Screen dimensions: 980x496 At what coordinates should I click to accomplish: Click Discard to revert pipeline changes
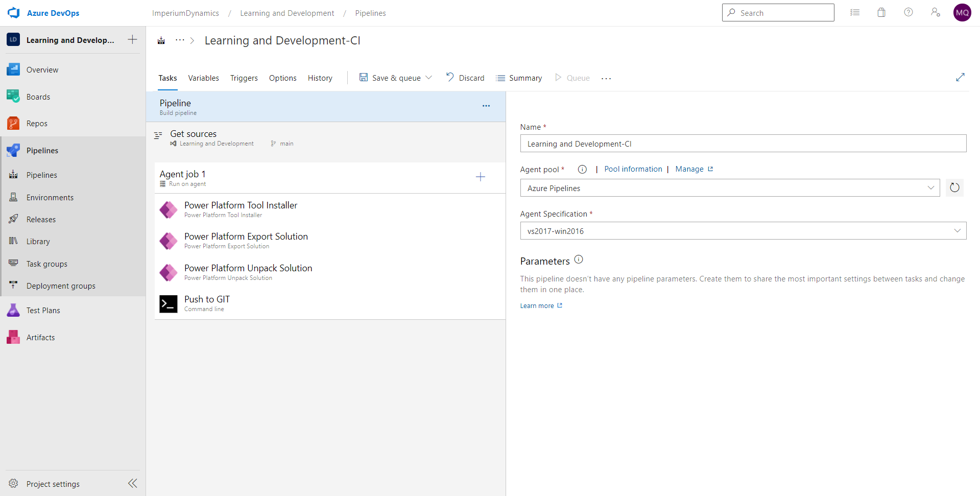click(x=471, y=78)
